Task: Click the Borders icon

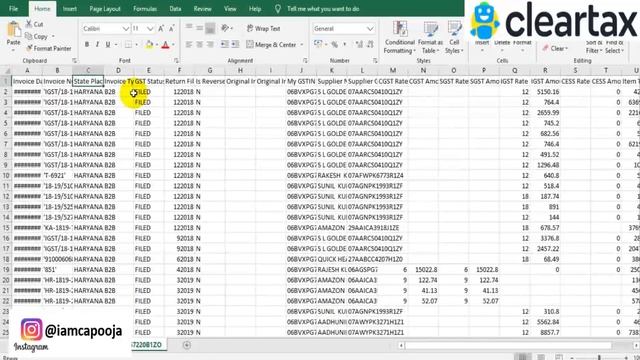Action: click(128, 44)
